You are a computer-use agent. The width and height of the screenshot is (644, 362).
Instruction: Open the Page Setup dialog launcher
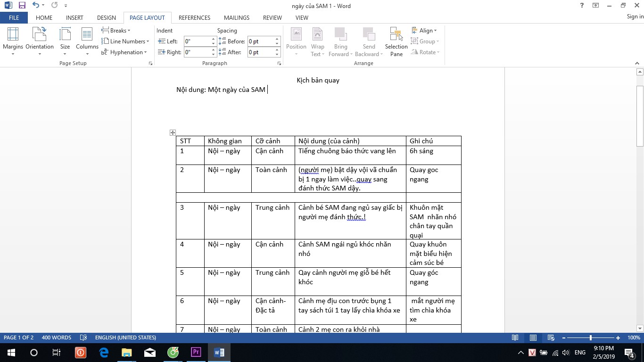[x=151, y=63]
